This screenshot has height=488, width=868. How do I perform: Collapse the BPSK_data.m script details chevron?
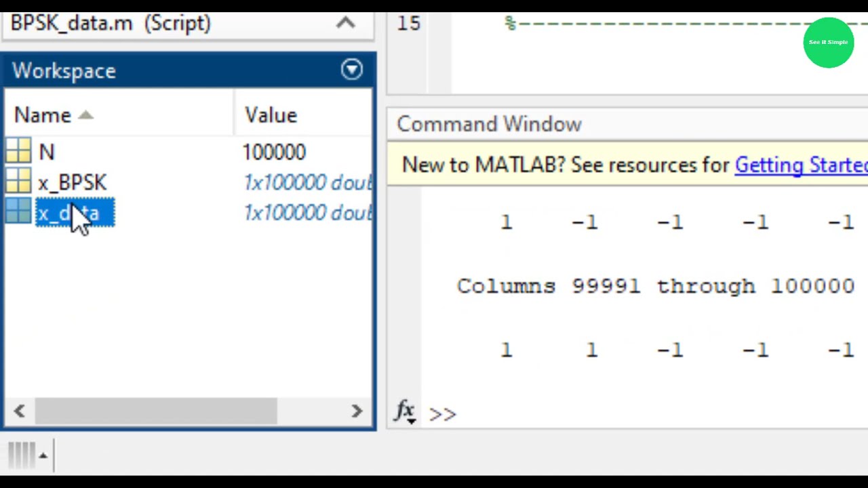(345, 23)
